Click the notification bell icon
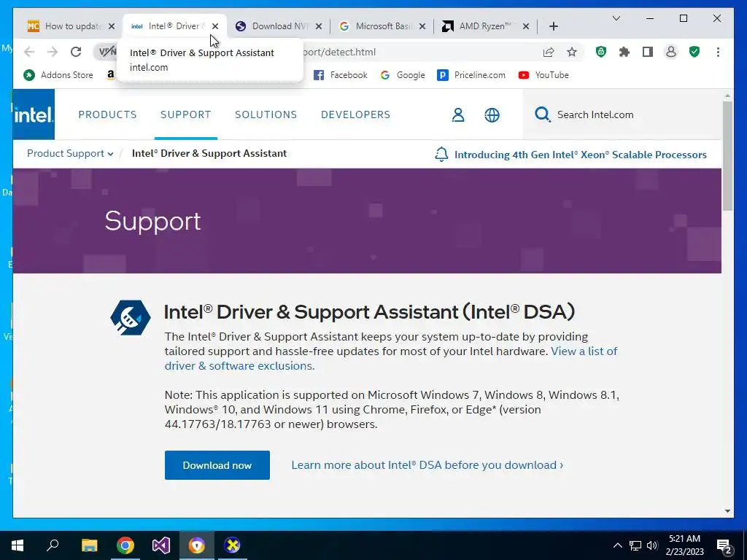 point(441,155)
